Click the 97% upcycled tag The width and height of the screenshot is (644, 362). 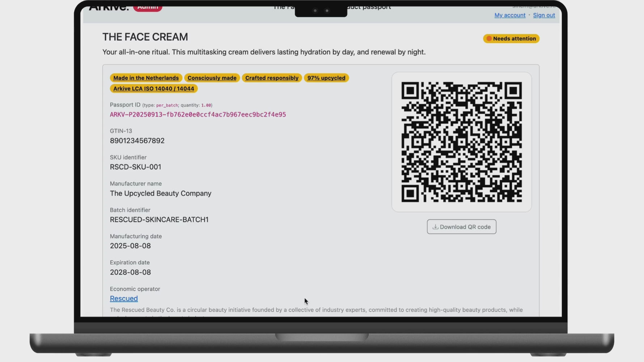point(326,78)
